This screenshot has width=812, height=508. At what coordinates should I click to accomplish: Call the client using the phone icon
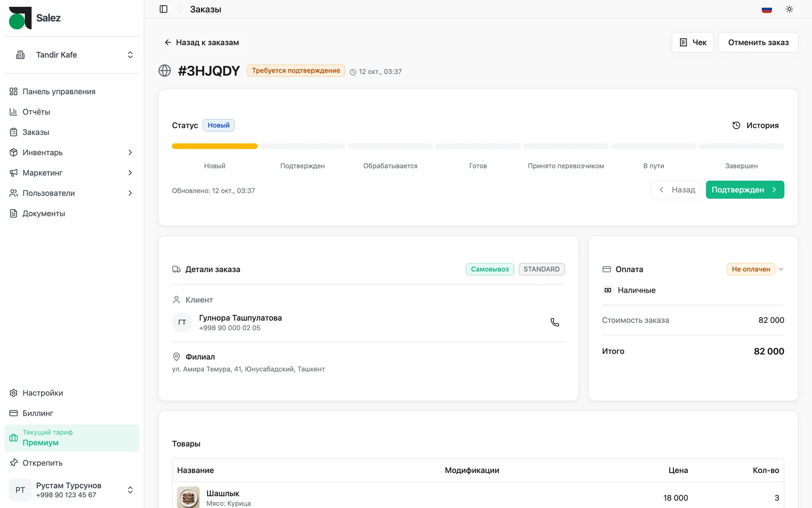click(554, 322)
